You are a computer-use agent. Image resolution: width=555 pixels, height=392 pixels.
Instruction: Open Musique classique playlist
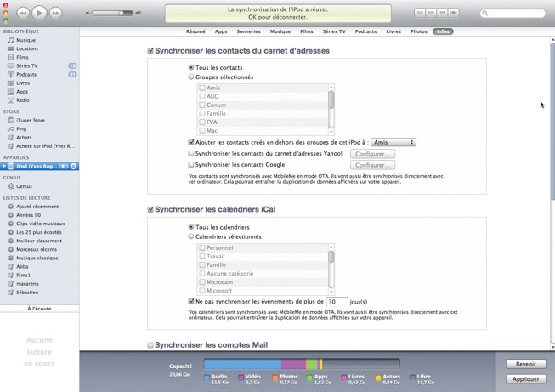pos(37,258)
